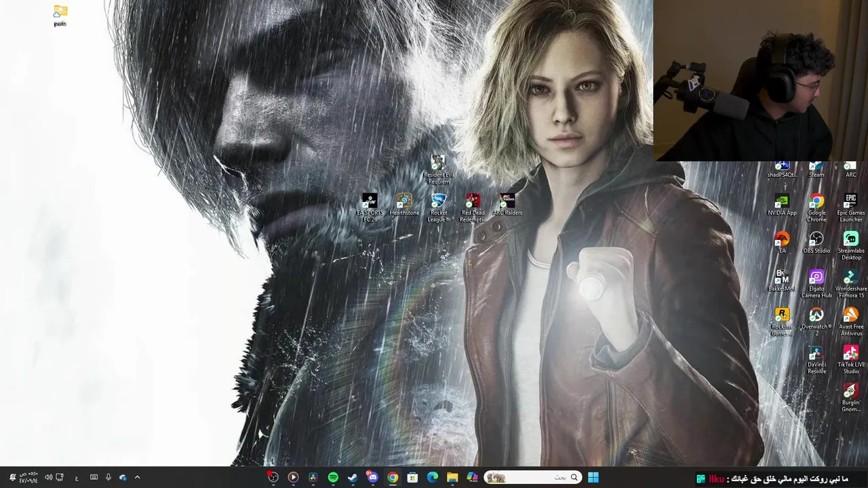The height and width of the screenshot is (488, 868).
Task: Select the OBS Studio desktop icon
Action: (816, 243)
